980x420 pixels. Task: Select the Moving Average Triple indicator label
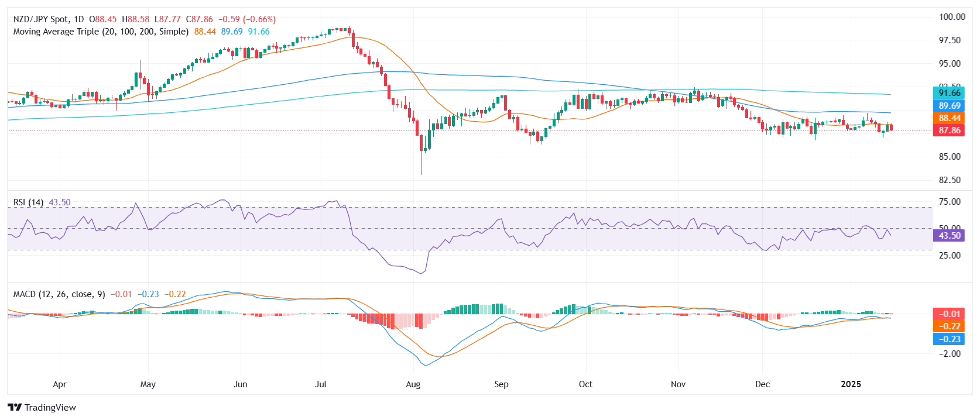click(x=101, y=32)
